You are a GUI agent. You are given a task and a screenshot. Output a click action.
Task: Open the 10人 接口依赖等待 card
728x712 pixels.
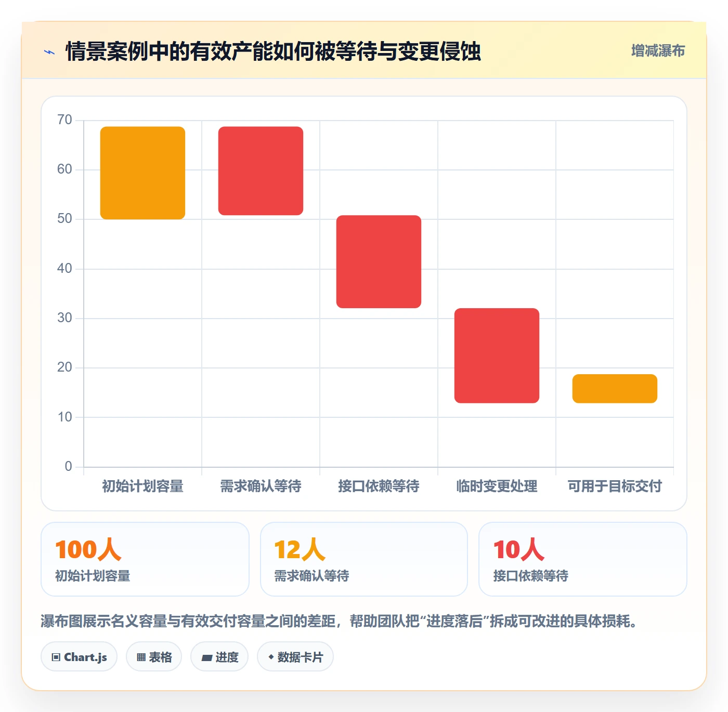[583, 559]
